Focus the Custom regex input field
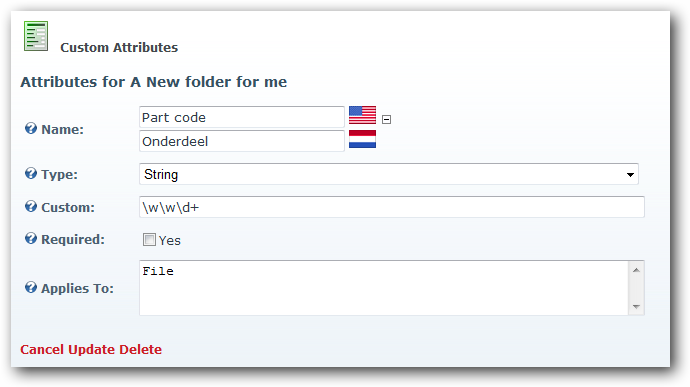This screenshot has height=387, width=690. (392, 207)
